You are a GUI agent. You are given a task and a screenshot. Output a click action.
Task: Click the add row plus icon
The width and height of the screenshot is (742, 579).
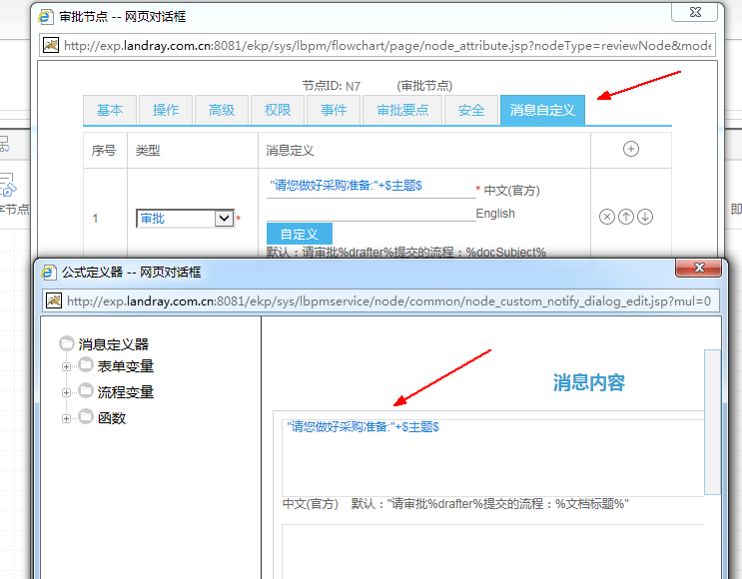(630, 149)
